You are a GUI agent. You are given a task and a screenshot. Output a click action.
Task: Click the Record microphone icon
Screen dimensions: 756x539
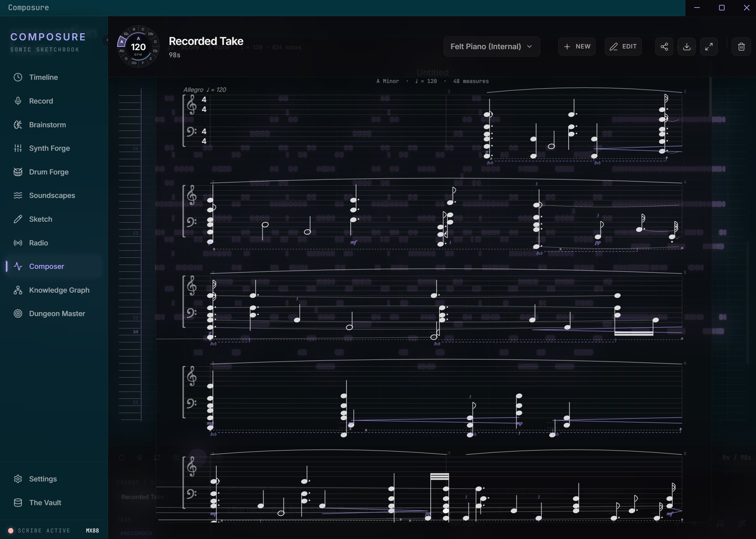tap(18, 101)
